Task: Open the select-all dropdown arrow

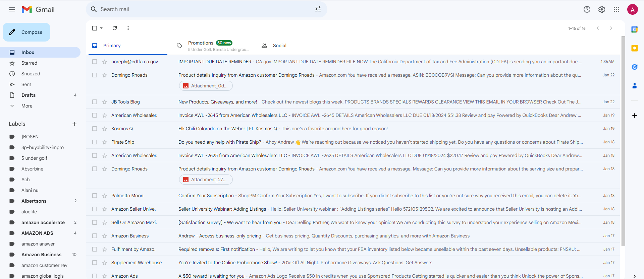Action: coord(101,28)
